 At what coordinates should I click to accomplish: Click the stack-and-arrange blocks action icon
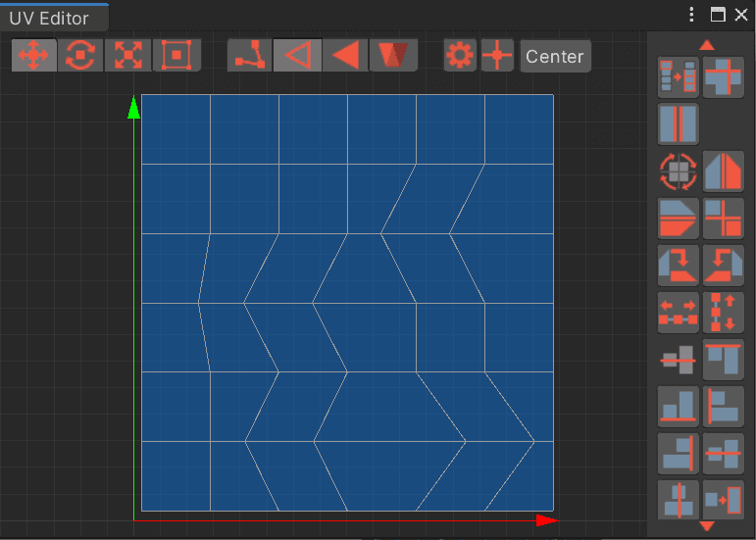click(x=678, y=77)
